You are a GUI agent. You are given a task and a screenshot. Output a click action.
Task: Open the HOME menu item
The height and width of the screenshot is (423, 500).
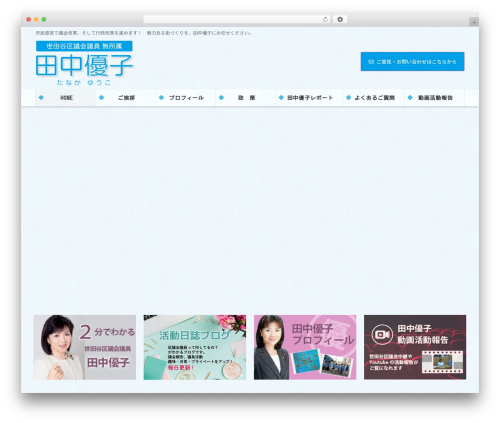coord(65,98)
